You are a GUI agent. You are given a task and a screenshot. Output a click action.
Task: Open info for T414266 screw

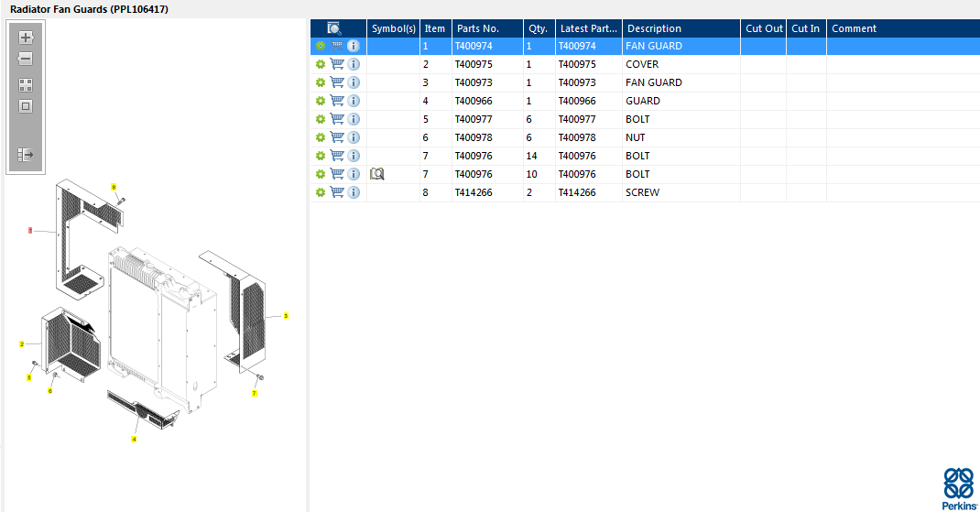[354, 192]
